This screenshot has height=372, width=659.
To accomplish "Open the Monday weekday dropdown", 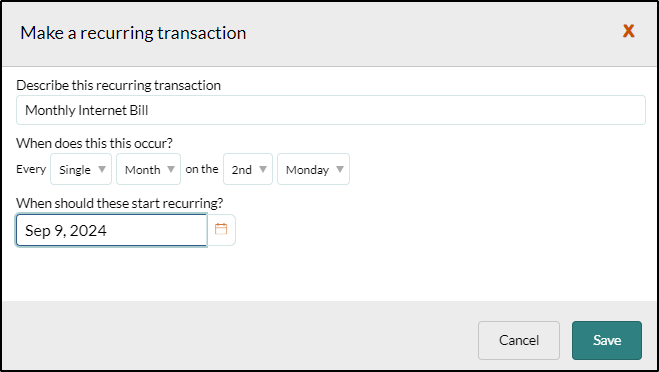I will 314,169.
